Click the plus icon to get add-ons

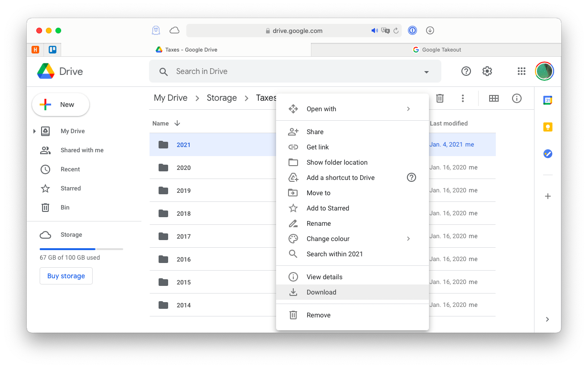click(548, 196)
